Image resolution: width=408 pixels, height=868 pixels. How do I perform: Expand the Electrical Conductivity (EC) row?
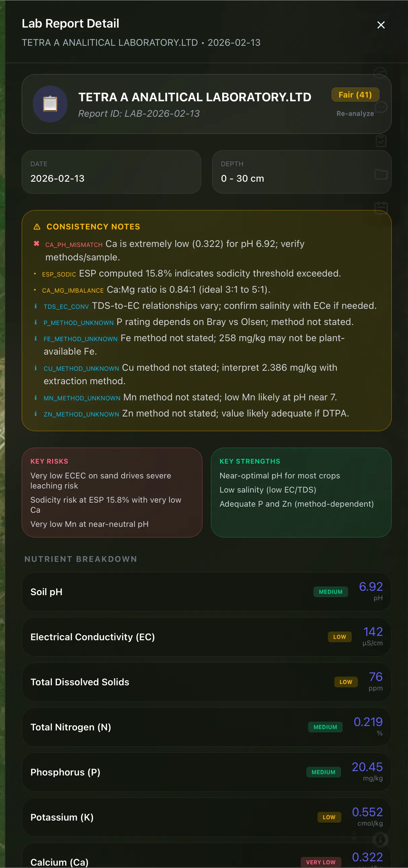206,637
